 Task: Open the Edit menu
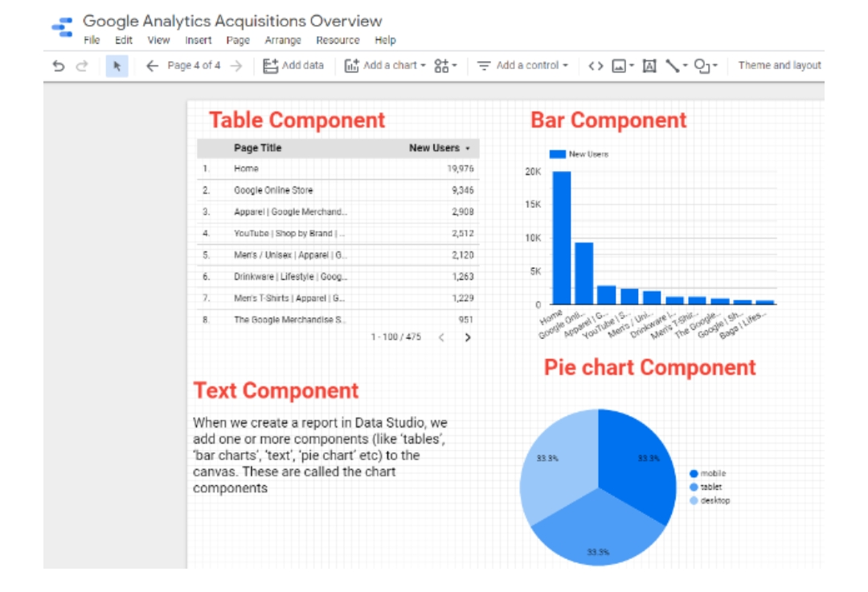coord(124,40)
